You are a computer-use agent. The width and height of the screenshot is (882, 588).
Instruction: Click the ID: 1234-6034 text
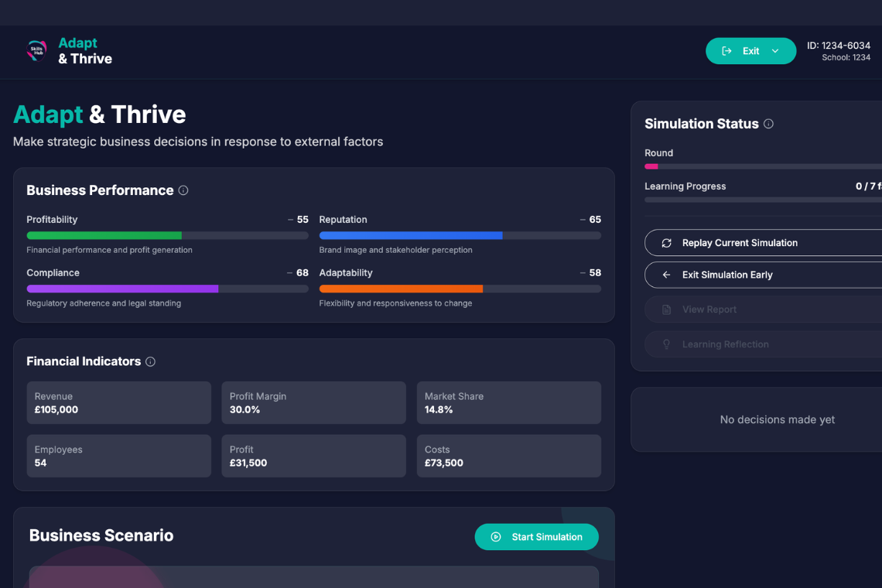click(839, 46)
